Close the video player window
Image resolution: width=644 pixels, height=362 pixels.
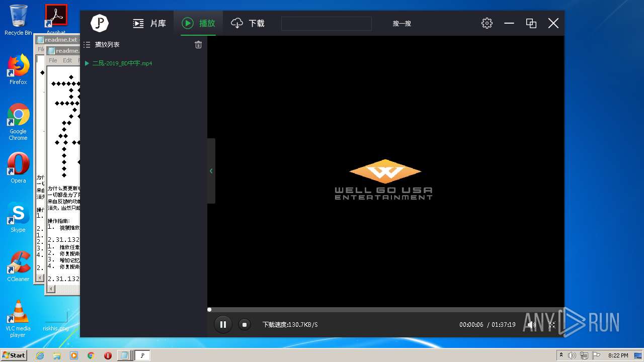(x=553, y=23)
